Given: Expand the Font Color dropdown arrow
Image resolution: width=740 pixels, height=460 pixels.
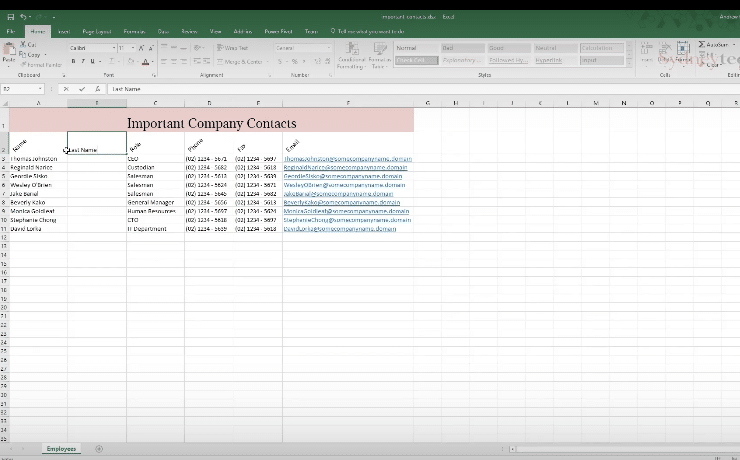Looking at the screenshot, I should tap(152, 61).
